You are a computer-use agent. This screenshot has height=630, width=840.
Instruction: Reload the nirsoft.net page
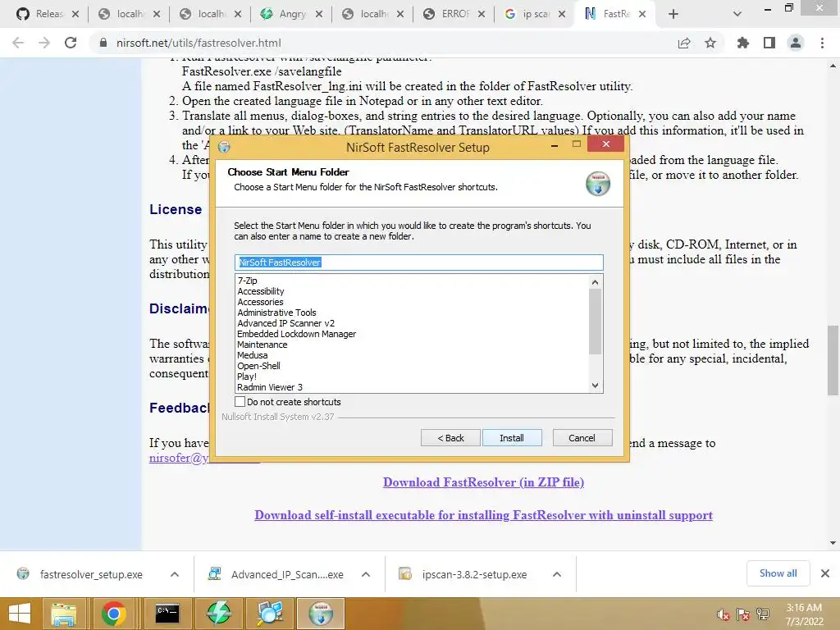[71, 43]
